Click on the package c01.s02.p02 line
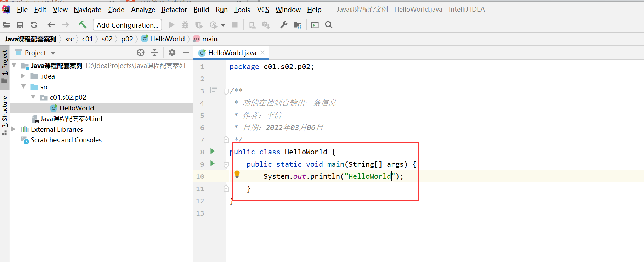This screenshot has height=262, width=644. click(272, 67)
